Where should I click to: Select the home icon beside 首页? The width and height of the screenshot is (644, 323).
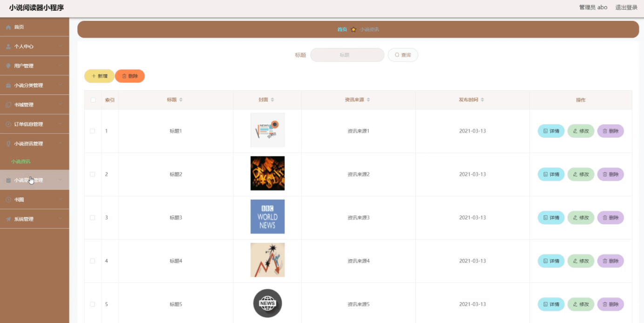click(7, 27)
